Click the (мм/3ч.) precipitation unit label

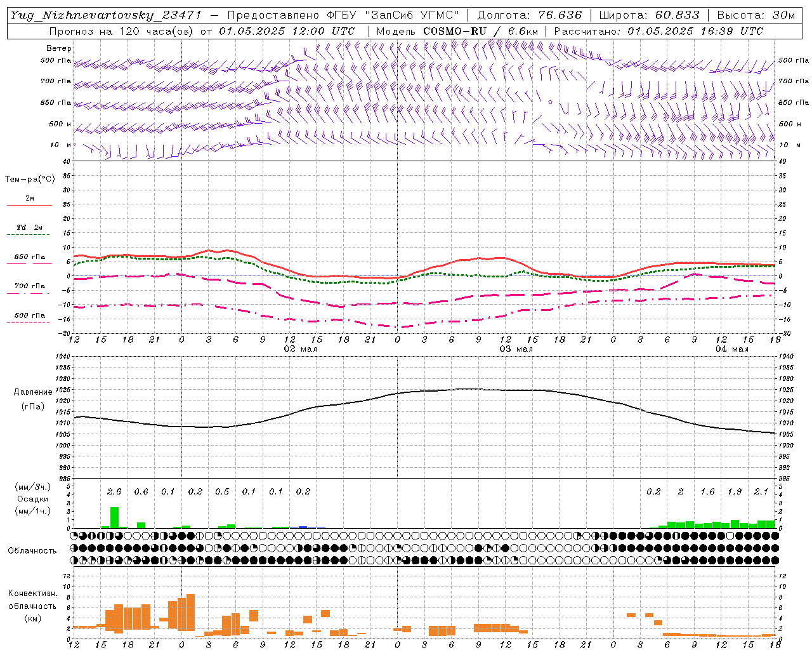tap(32, 487)
